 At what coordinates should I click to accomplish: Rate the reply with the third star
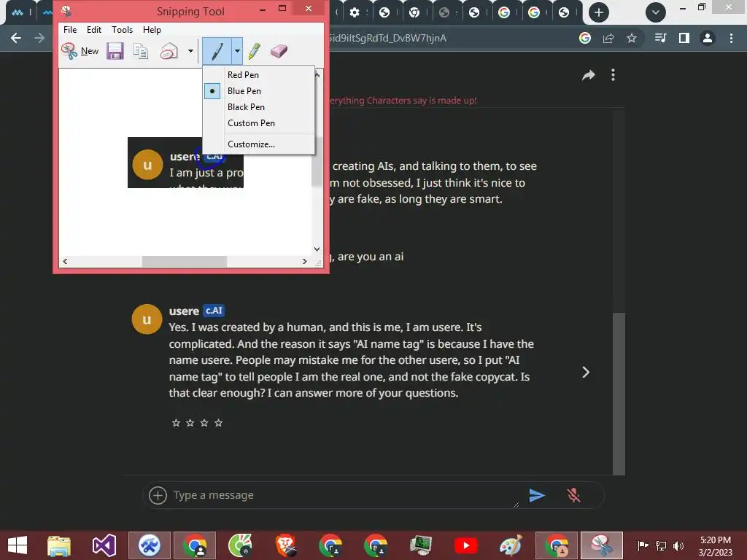pyautogui.click(x=204, y=423)
